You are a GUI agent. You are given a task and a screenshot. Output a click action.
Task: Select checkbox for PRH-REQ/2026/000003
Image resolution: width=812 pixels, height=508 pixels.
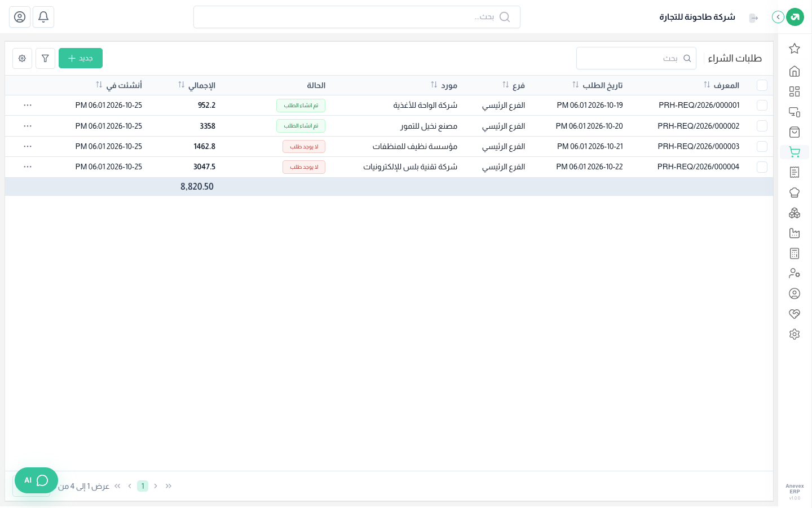(x=762, y=146)
